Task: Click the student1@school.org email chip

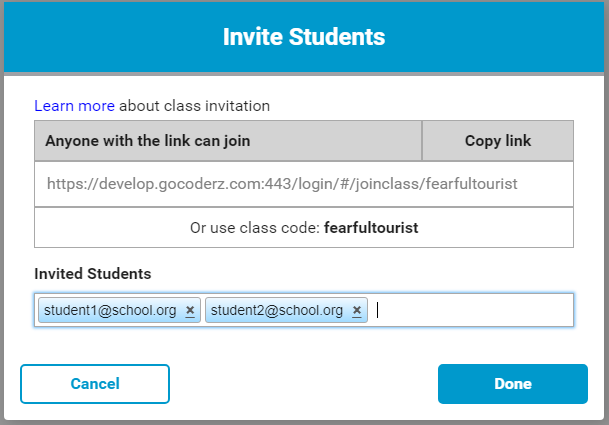Action: 112,310
